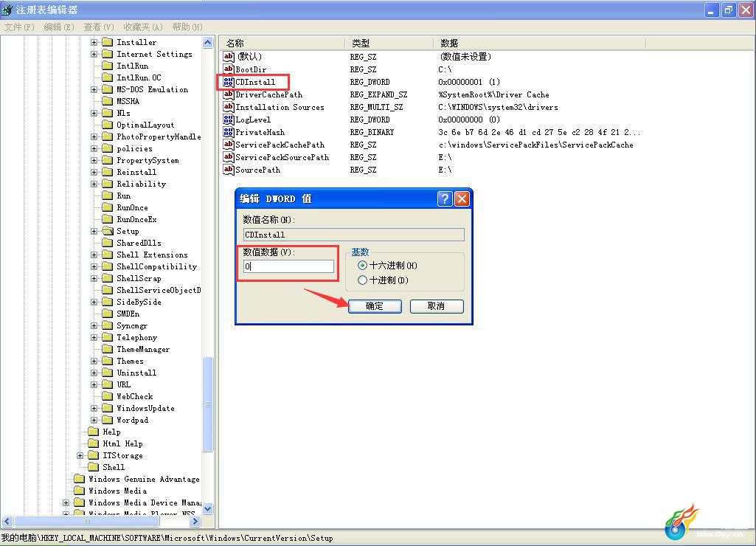Expand the ITStorage tree node
The width and height of the screenshot is (756, 546).
(80, 455)
